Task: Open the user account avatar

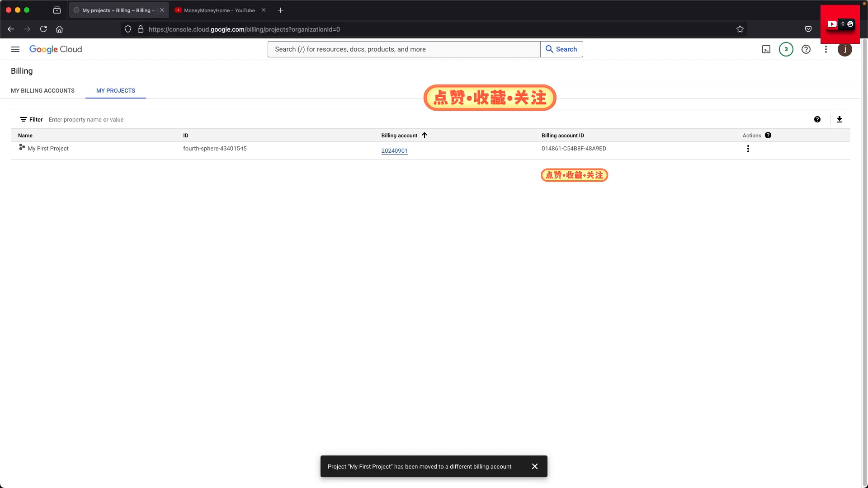Action: point(845,49)
